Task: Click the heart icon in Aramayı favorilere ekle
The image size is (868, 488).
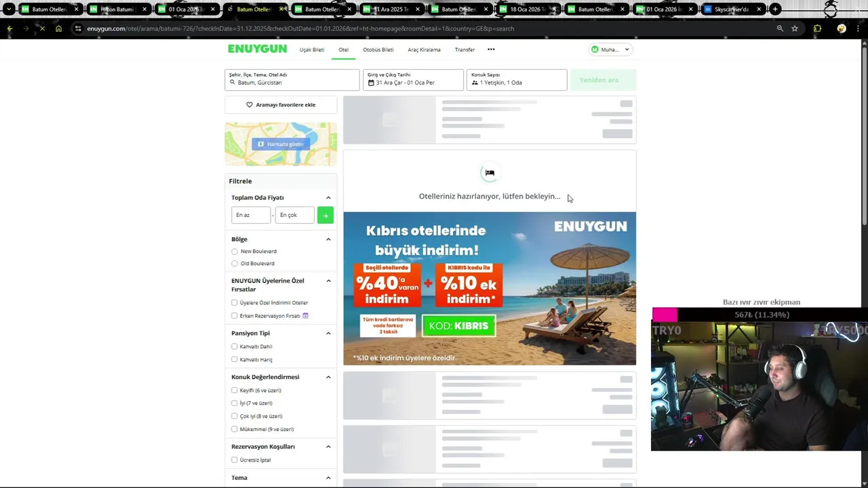Action: coord(249,105)
